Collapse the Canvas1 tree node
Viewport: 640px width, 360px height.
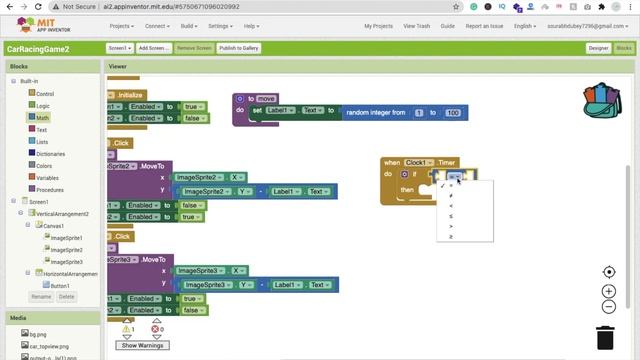[x=28, y=225]
